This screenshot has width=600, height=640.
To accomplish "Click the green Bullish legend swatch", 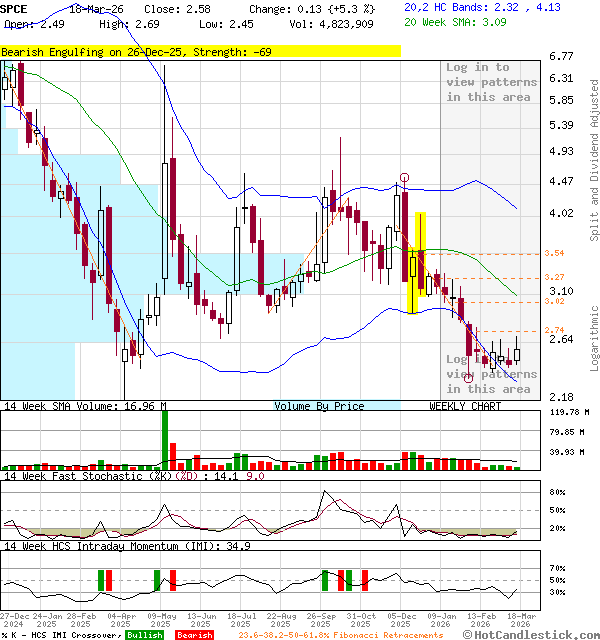I will tap(145, 634).
